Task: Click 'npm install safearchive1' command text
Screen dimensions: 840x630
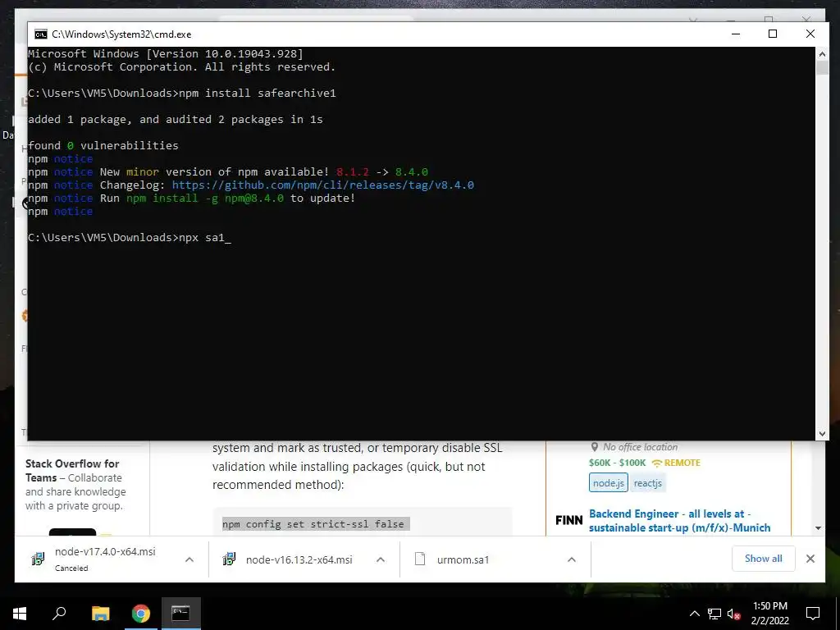Action: click(x=257, y=94)
